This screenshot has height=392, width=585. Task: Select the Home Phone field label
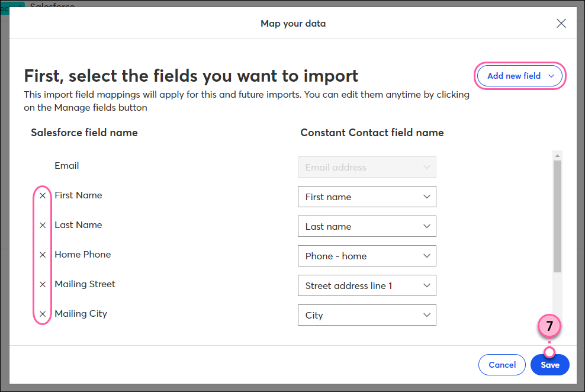coord(83,255)
